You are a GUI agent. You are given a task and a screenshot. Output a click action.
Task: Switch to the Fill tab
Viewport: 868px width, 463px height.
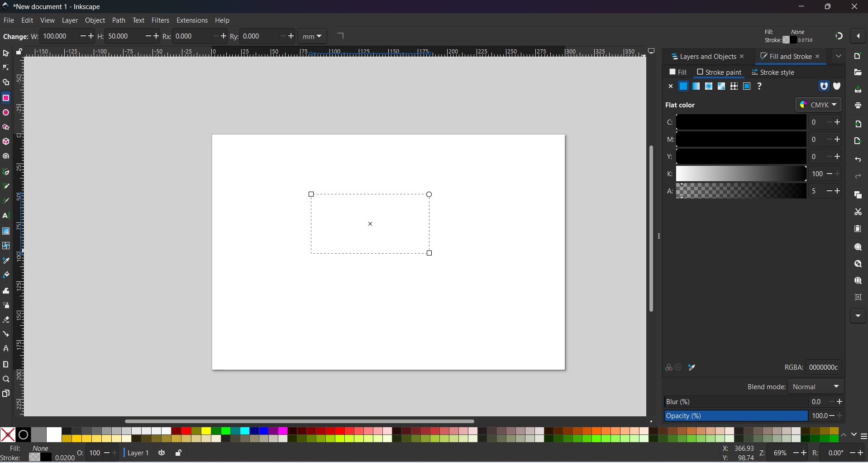coord(678,72)
